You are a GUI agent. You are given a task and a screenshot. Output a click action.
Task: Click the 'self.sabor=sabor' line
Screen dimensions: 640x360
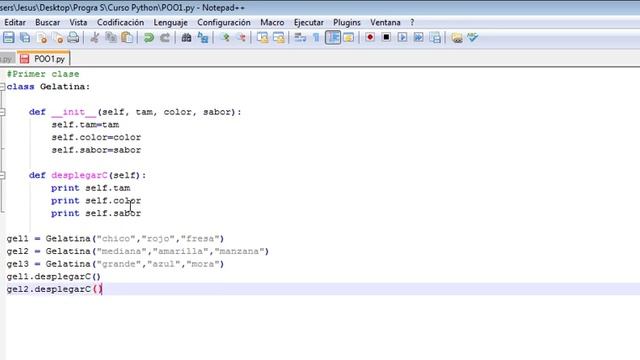coord(96,150)
